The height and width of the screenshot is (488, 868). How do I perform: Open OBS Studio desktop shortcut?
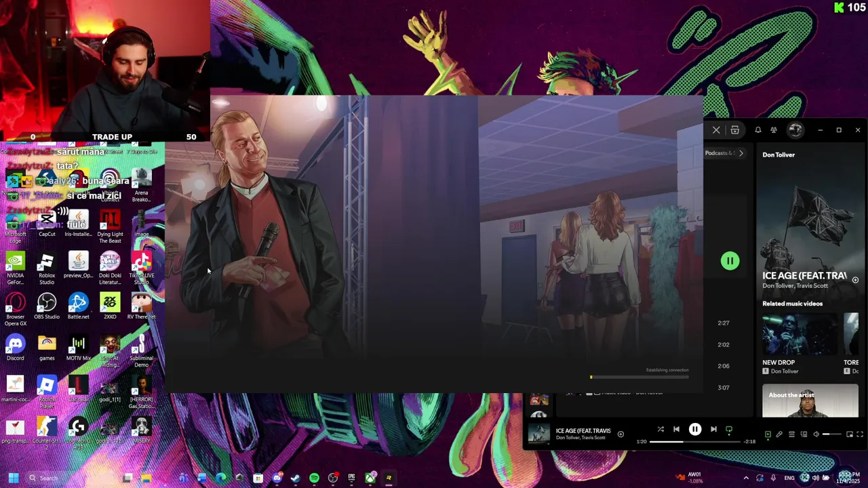pyautogui.click(x=47, y=306)
